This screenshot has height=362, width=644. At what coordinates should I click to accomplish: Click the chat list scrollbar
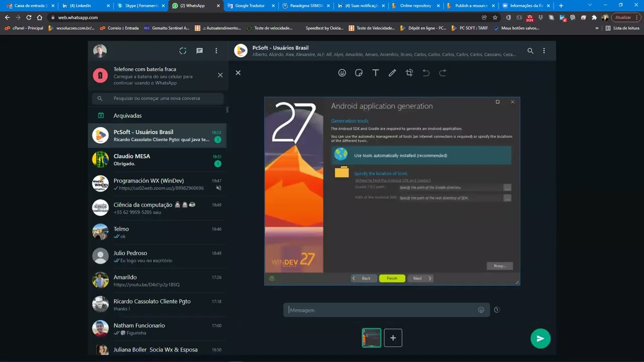point(227,110)
